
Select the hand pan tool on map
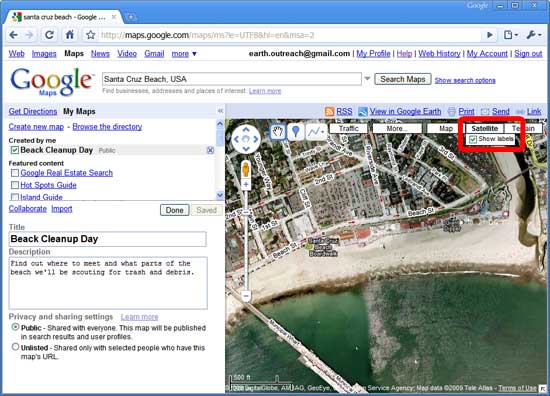pyautogui.click(x=278, y=132)
